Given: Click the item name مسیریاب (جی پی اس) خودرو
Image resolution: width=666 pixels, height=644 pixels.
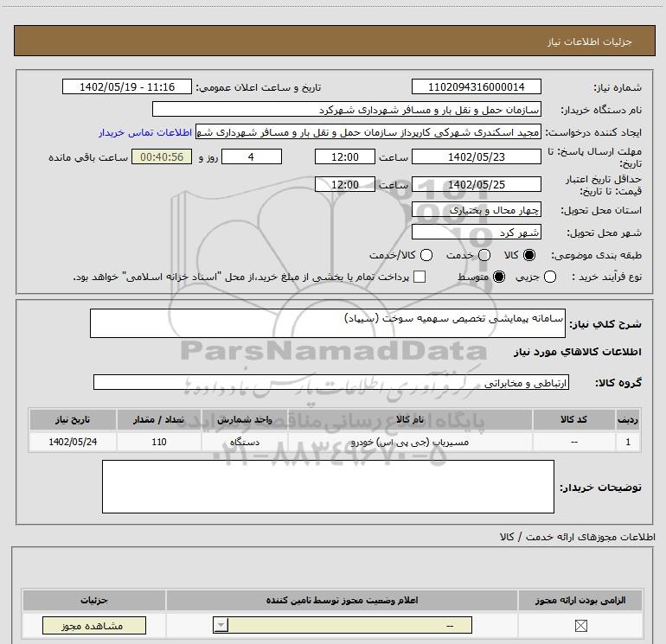Looking at the screenshot, I should 409,442.
